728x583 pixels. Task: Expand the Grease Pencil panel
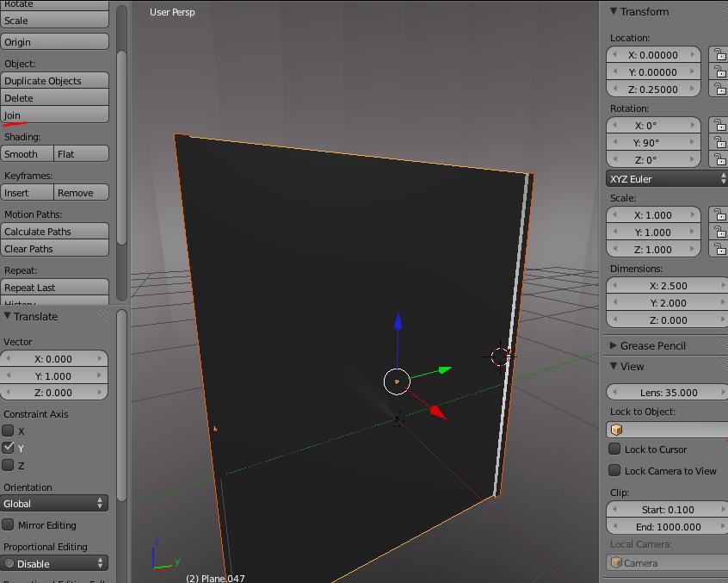point(614,345)
